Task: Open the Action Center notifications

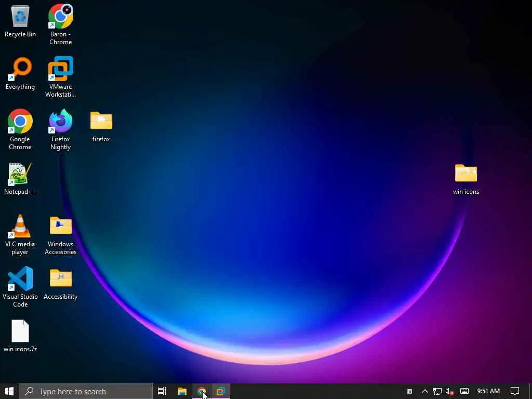Action: (515, 391)
